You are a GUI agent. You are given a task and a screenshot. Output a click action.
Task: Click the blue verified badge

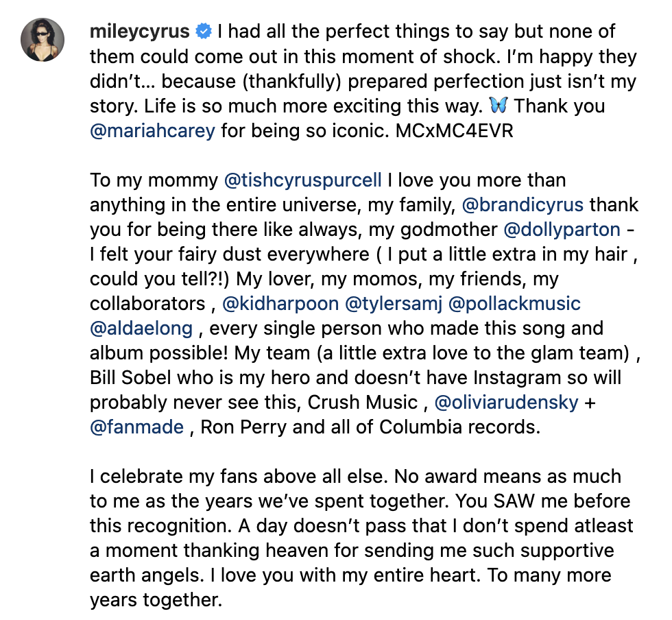(x=204, y=32)
